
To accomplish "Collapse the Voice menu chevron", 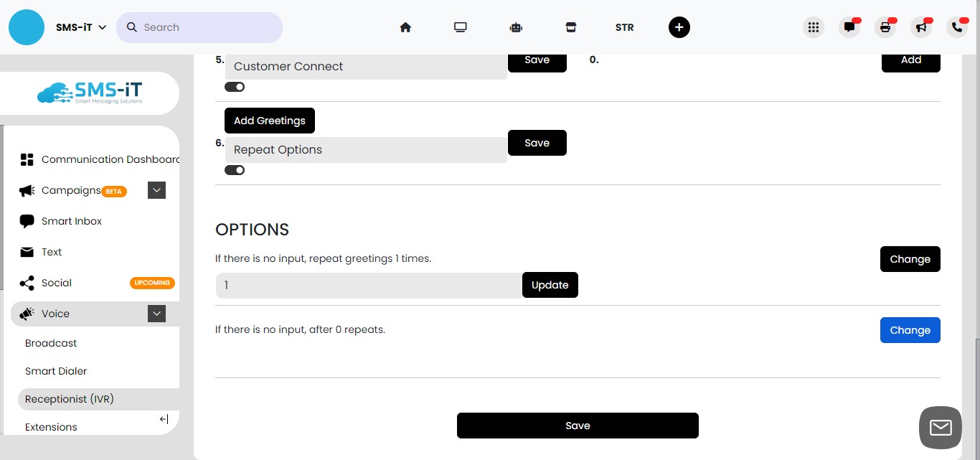I will 156,314.
